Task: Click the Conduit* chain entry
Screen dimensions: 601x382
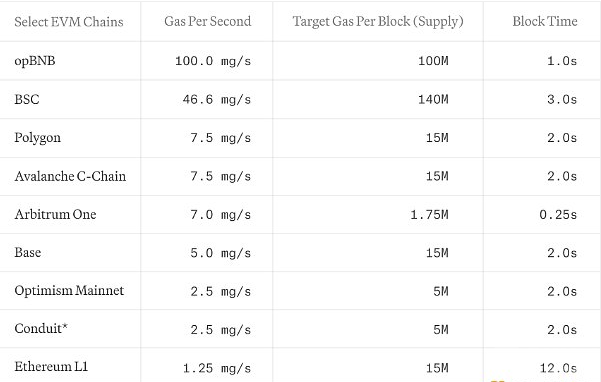Action: (x=41, y=328)
